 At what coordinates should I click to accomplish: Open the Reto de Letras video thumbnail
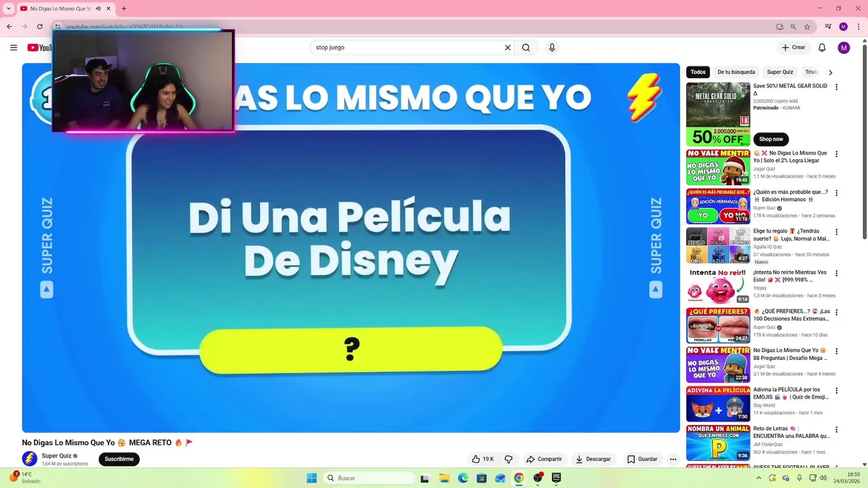[x=718, y=443]
